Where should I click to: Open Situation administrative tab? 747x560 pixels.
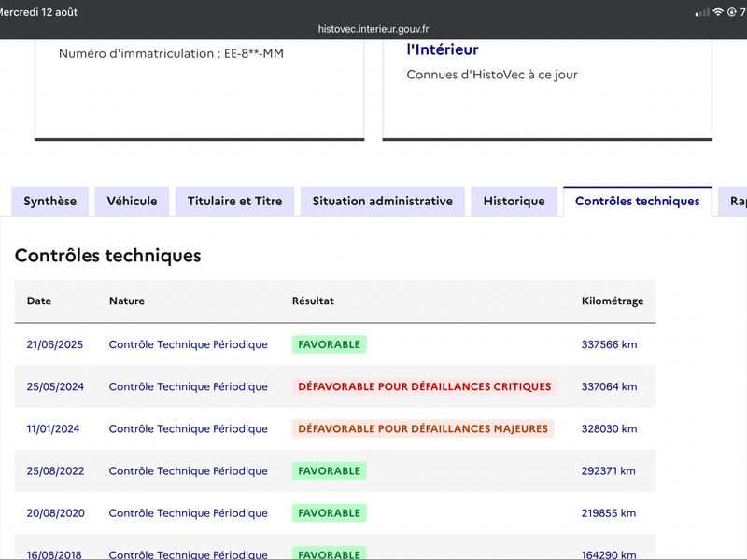point(383,201)
